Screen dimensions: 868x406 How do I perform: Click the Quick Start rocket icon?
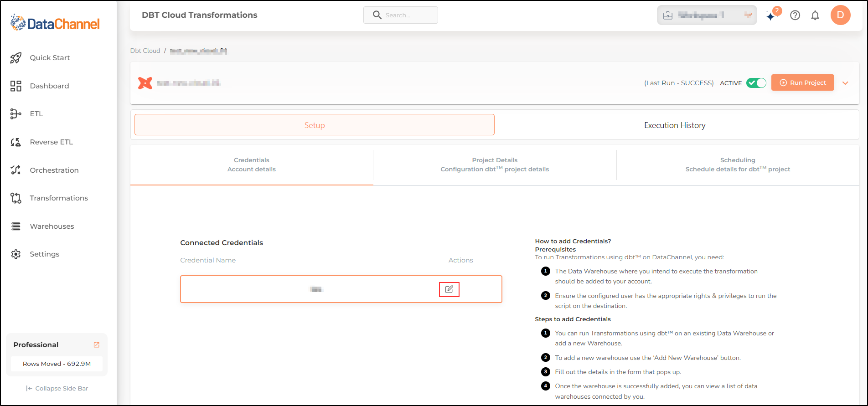pos(16,58)
